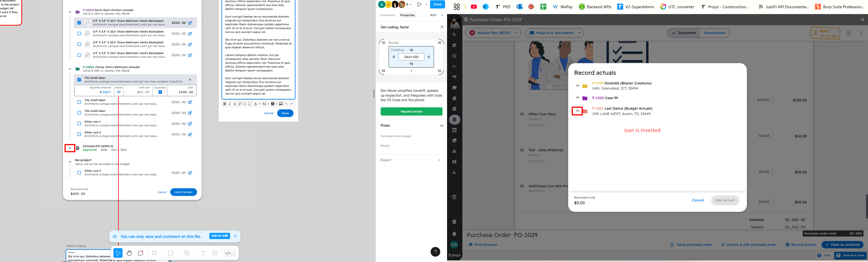Select the Comment tool in Figma toolbar
The image size is (868, 262).
(x=140, y=253)
